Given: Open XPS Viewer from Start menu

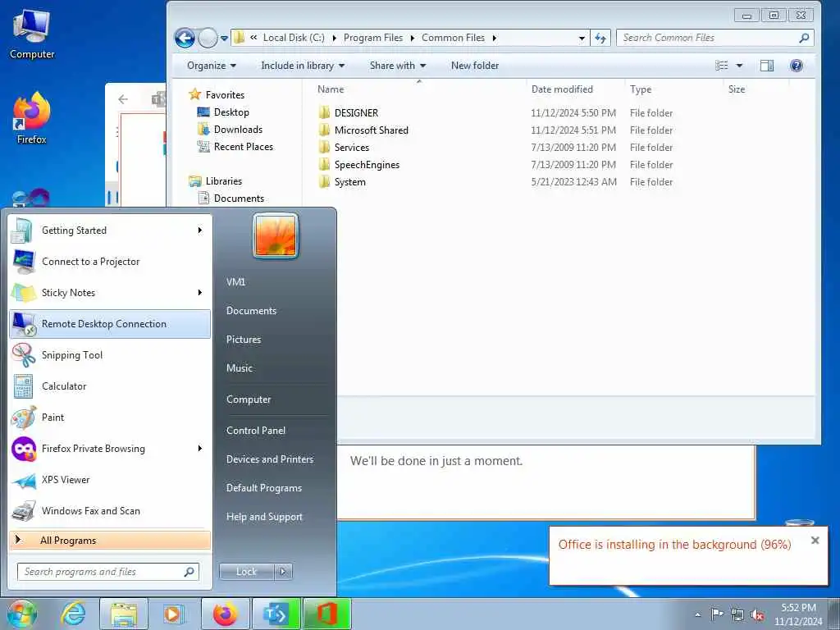Looking at the screenshot, I should tap(110, 479).
